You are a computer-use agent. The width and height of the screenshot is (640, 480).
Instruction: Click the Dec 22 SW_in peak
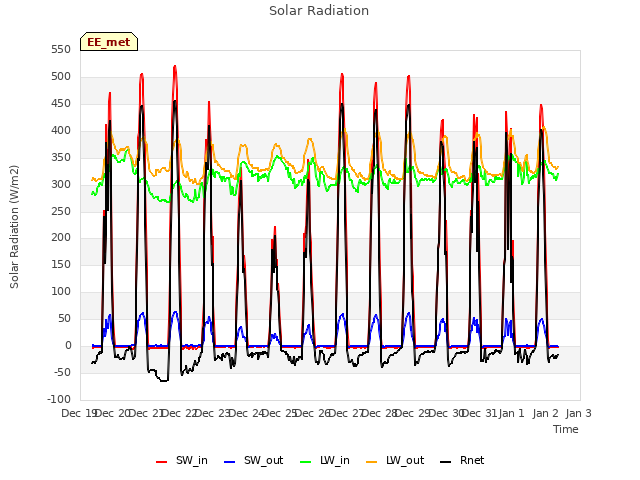coord(175,66)
